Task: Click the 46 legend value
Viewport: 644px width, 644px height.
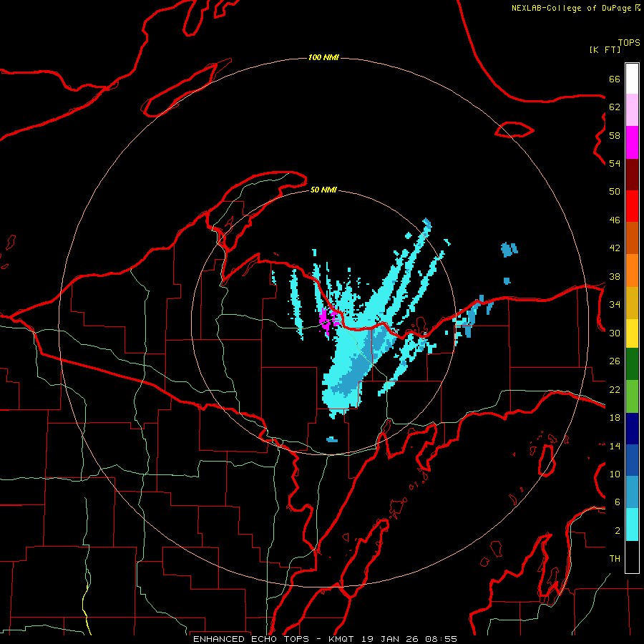Action: [615, 220]
